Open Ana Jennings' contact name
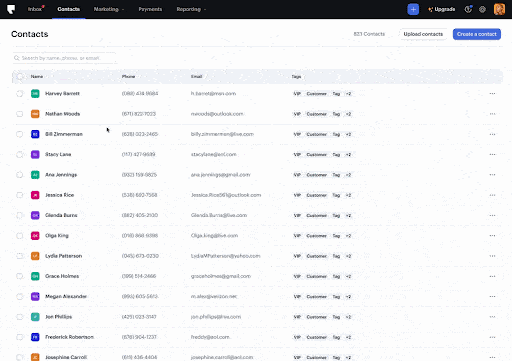 pyautogui.click(x=61, y=175)
